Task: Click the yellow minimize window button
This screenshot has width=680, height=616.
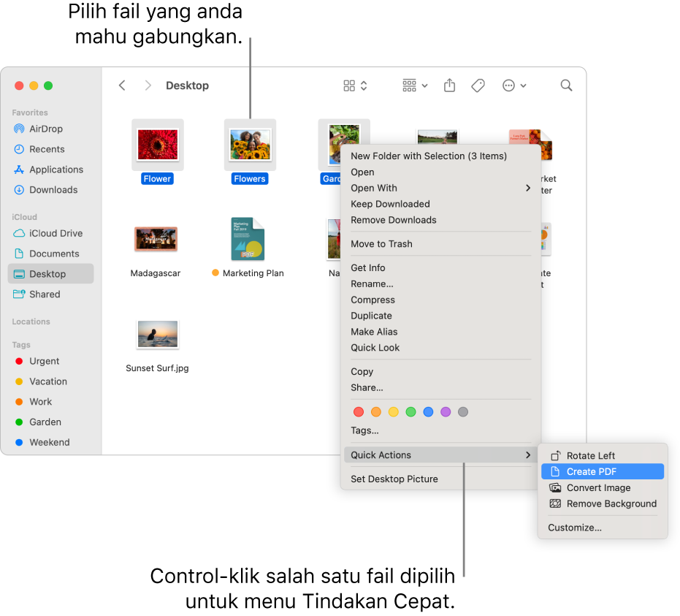Action: pyautogui.click(x=34, y=85)
